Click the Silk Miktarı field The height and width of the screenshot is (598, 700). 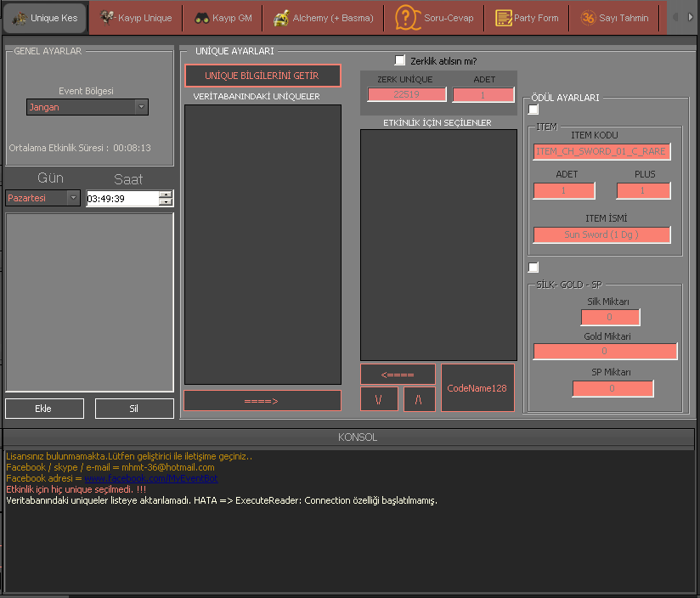click(610, 318)
